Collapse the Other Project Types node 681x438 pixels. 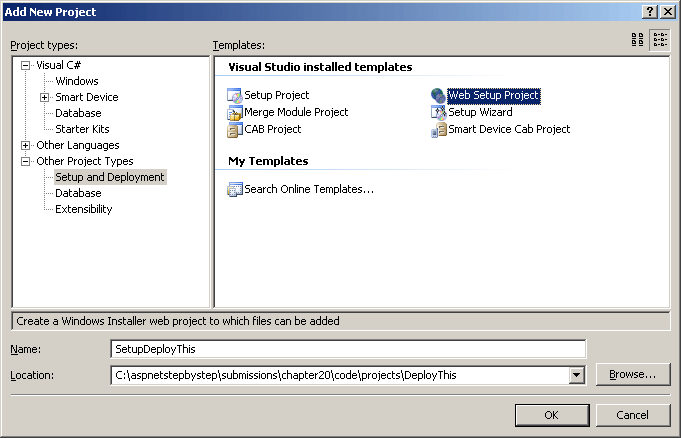(x=26, y=161)
